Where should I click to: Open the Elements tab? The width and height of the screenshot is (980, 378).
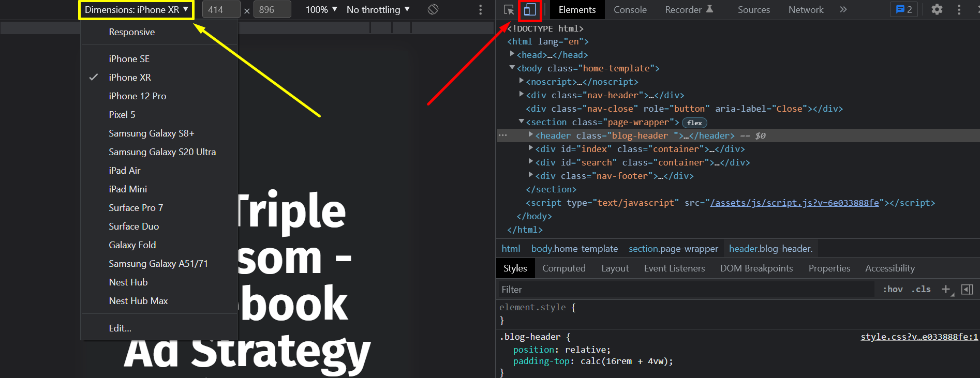[x=577, y=9]
